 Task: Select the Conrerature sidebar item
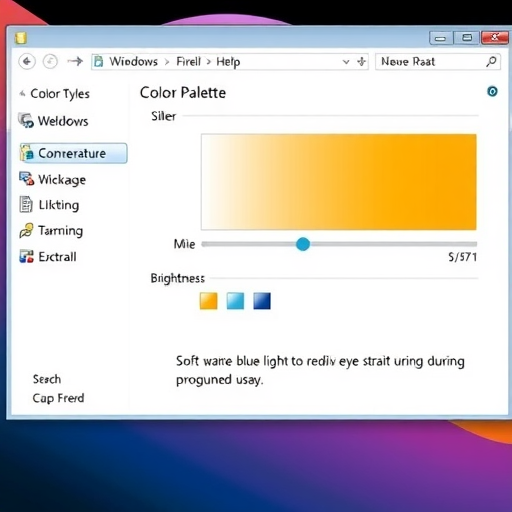coord(73,153)
